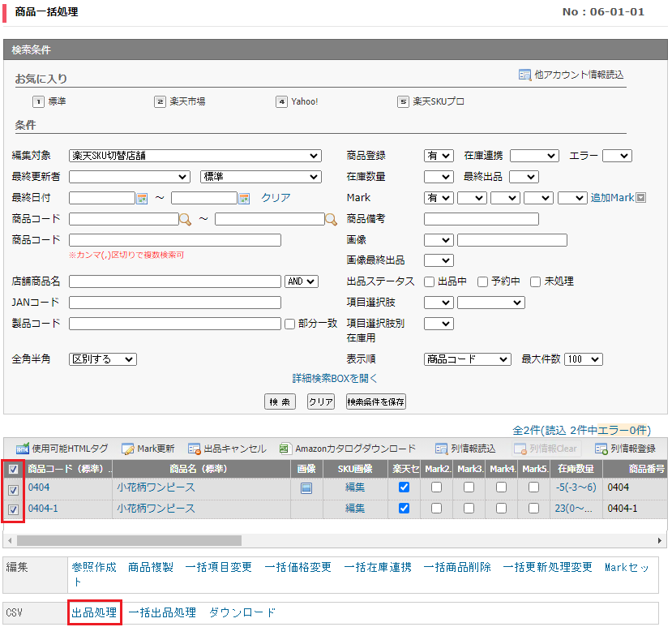Viewport: 672px width, 627px height.
Task: Click the クリア button below the conditions
Action: (x=321, y=402)
